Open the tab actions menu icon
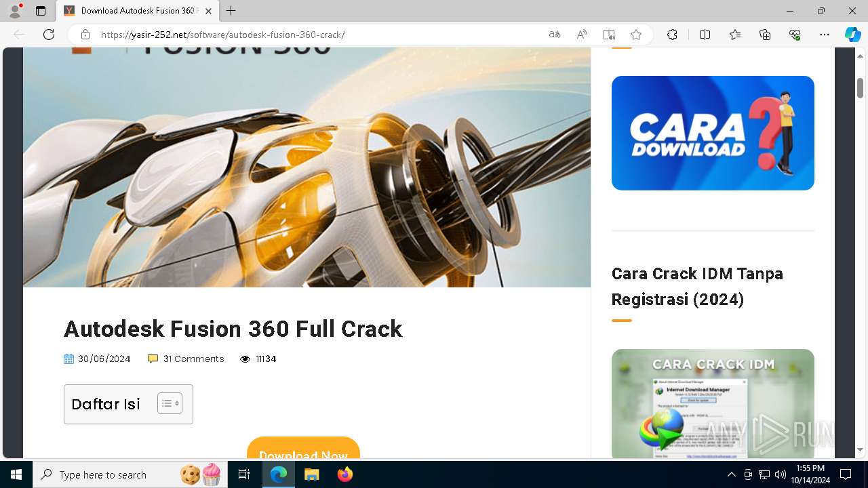The height and width of the screenshot is (488, 868). click(x=41, y=11)
